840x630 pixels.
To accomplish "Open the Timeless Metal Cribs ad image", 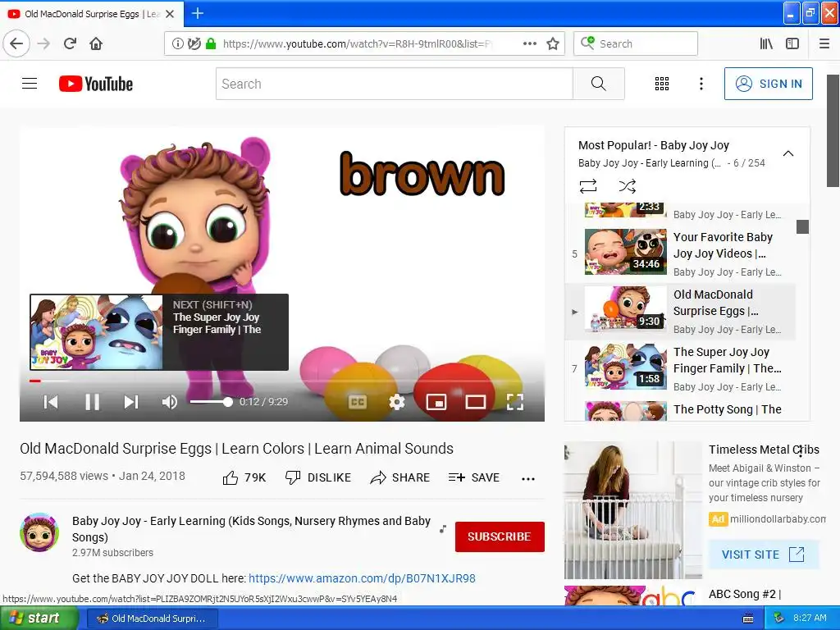I will click(632, 510).
